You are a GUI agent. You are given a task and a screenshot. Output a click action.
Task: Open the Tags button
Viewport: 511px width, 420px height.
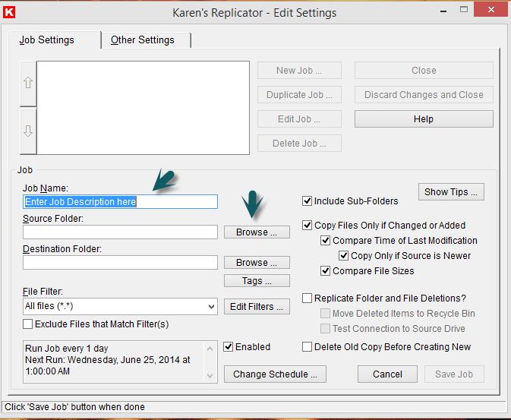click(257, 281)
